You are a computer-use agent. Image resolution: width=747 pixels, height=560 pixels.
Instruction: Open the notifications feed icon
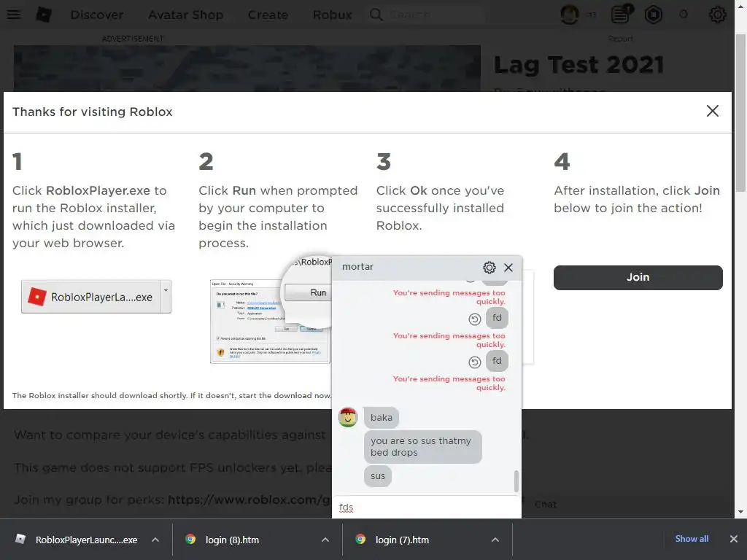coord(622,15)
